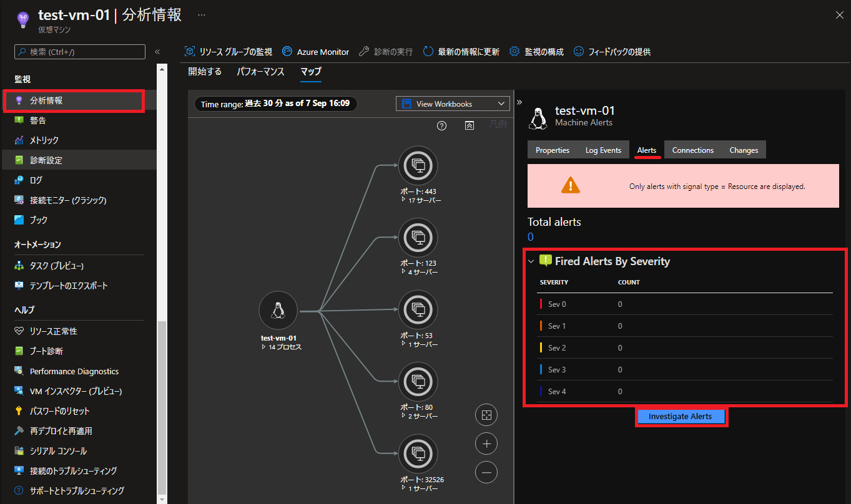
Task: Open the Changes tab
Action: pos(744,150)
